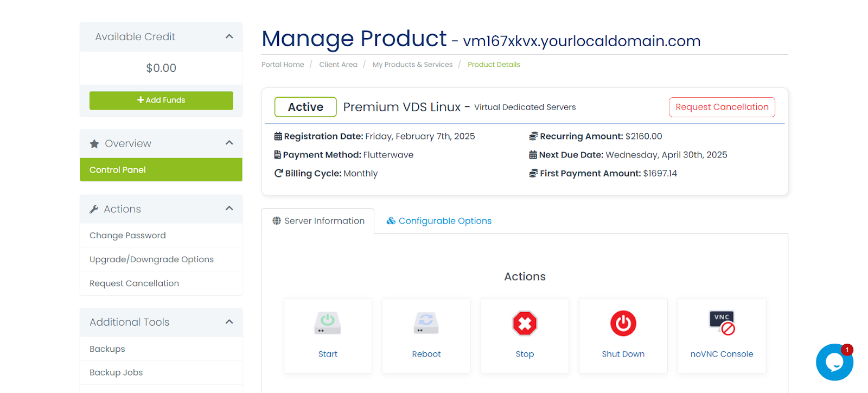
Task: Click the Actions wrench icon
Action: coord(94,209)
